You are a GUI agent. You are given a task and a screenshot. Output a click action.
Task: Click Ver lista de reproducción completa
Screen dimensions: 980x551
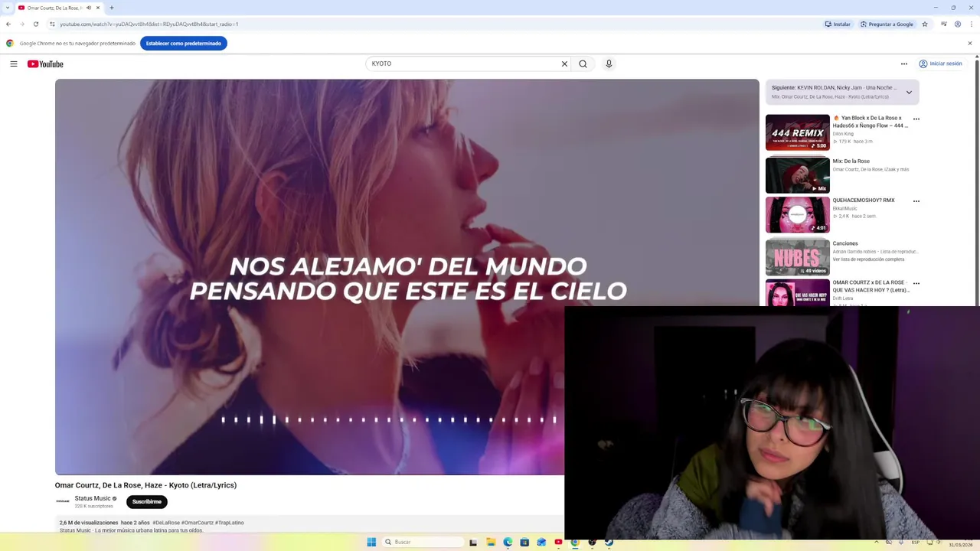coord(868,259)
